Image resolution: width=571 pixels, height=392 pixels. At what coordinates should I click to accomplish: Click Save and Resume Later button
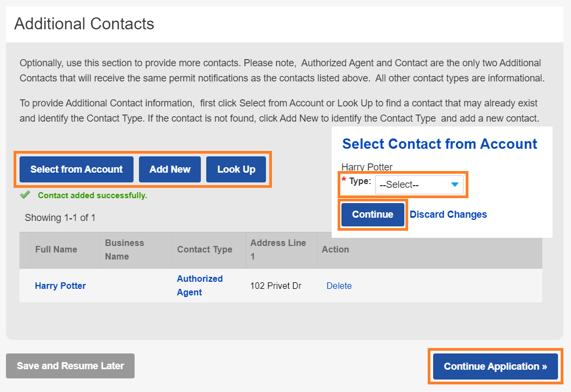[x=70, y=366]
